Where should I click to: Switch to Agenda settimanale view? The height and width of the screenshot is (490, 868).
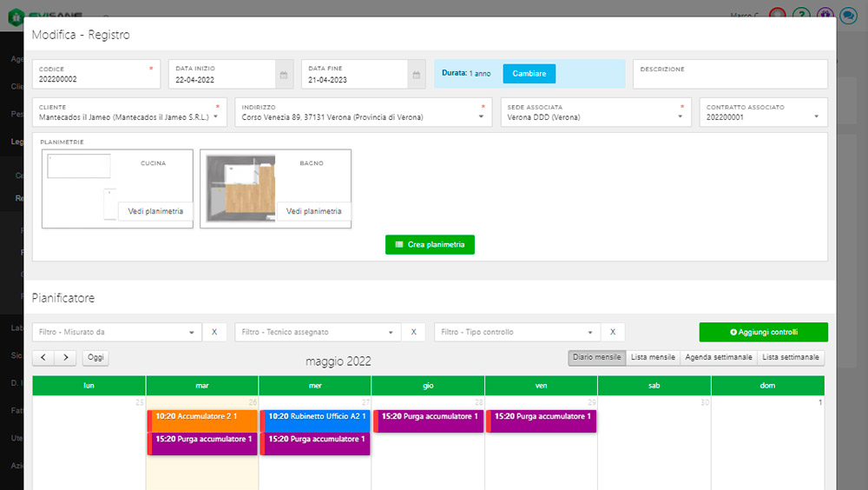tap(718, 358)
